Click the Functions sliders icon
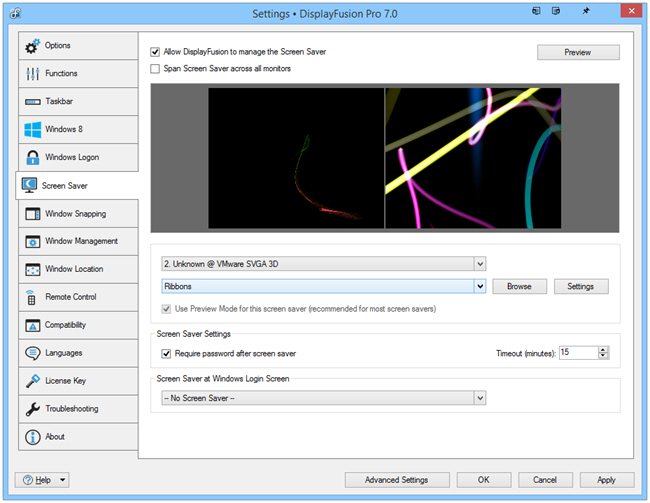Viewport: 650px width, 503px height. point(33,74)
